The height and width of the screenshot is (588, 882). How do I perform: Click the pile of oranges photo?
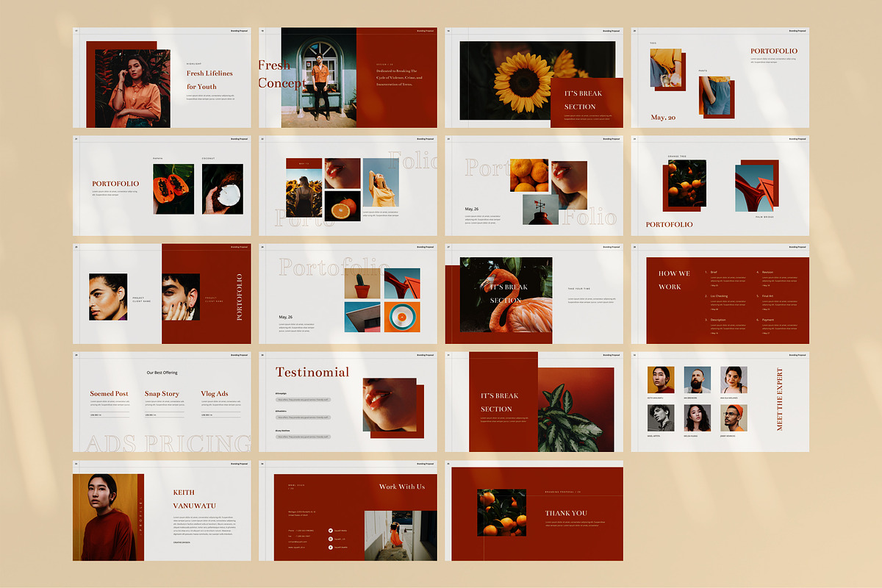(x=529, y=176)
